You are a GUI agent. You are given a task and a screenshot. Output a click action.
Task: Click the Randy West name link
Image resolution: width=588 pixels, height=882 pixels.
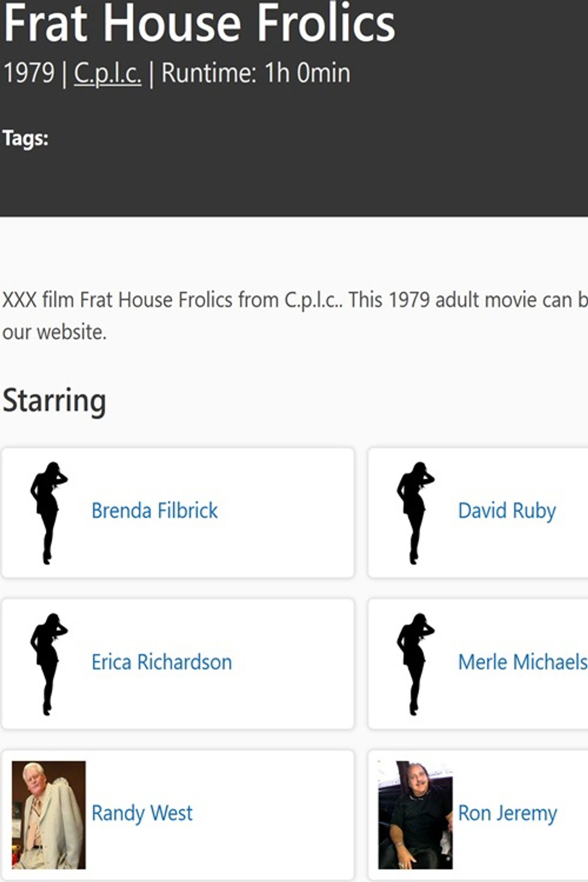pos(142,813)
